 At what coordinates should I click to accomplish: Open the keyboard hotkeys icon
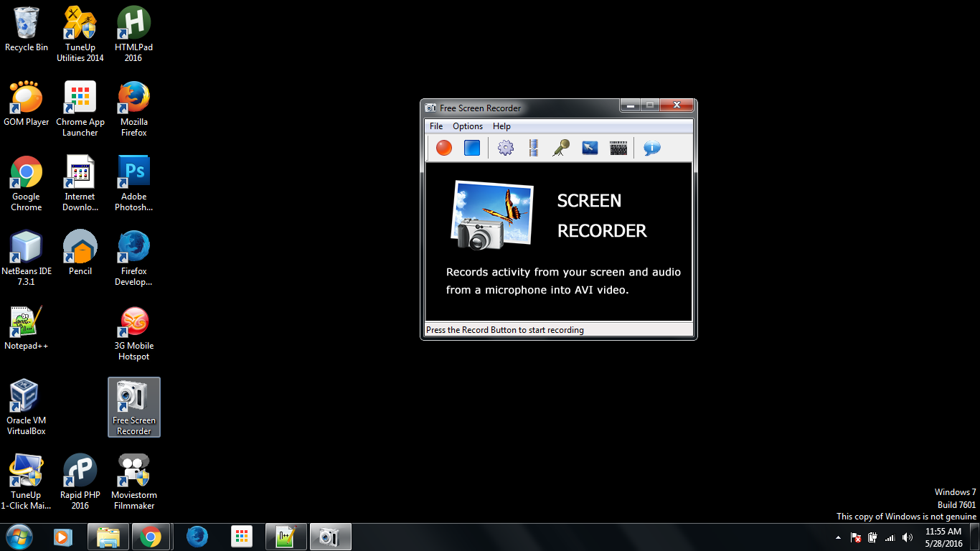click(x=618, y=148)
